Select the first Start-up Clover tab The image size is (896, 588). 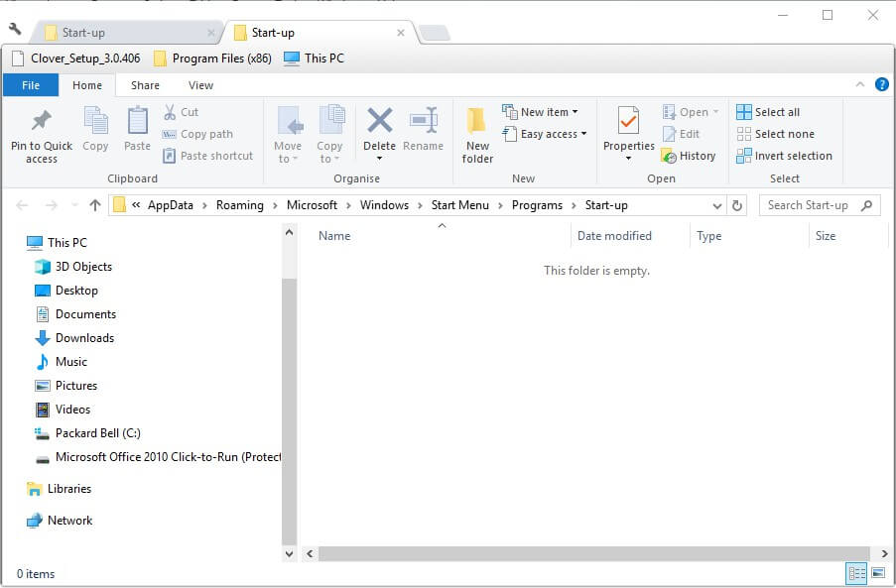pyautogui.click(x=125, y=33)
